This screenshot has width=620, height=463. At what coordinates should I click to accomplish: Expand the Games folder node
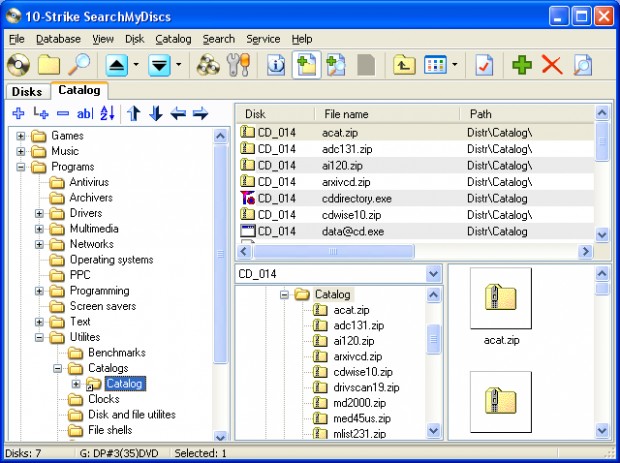21,136
